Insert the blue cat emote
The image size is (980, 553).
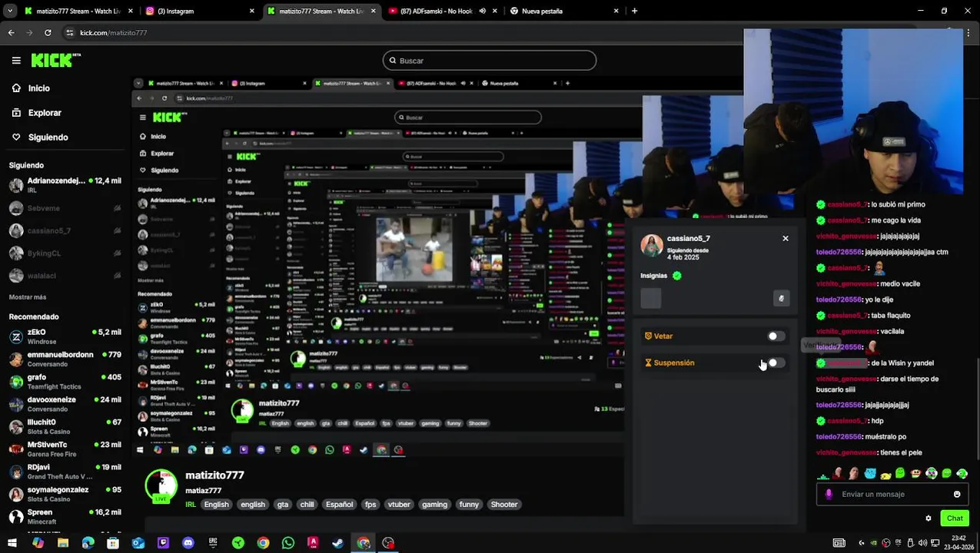pos(869,473)
